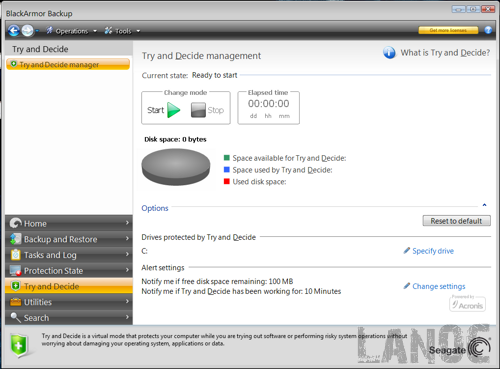
Task: Click the Specify drive link
Action: pos(433,251)
